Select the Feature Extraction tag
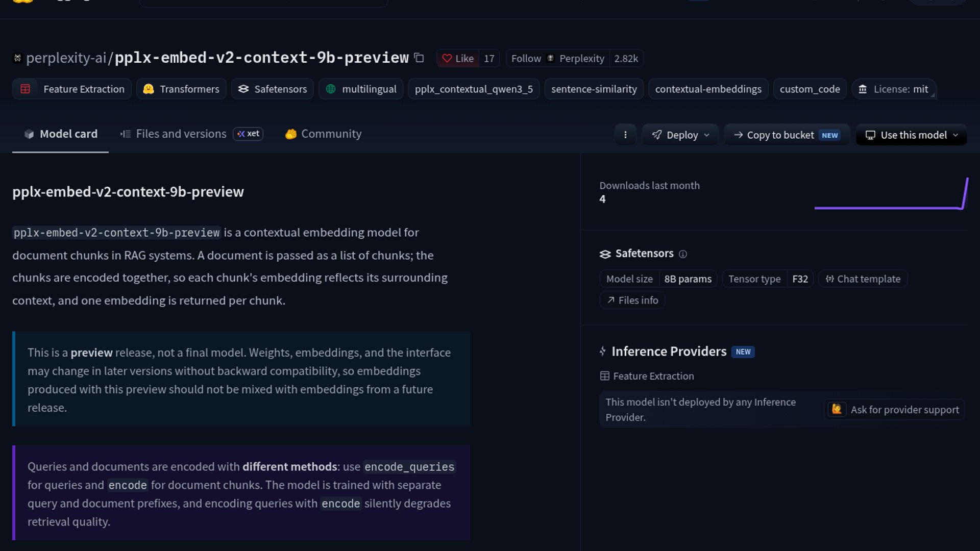This screenshot has width=980, height=551. (72, 89)
